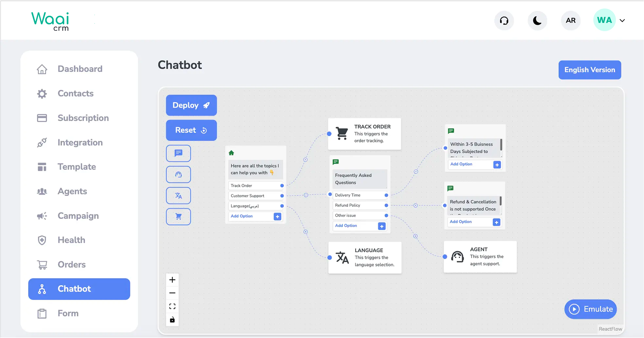Open Dashboard in the sidebar
Viewport: 644px width, 338px height.
[x=79, y=69]
